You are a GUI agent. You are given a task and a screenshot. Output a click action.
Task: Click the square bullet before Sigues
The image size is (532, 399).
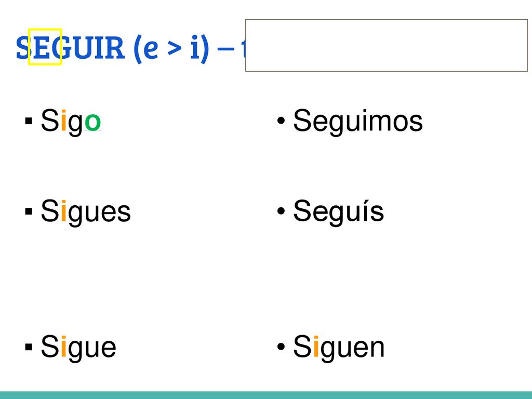coord(29,211)
